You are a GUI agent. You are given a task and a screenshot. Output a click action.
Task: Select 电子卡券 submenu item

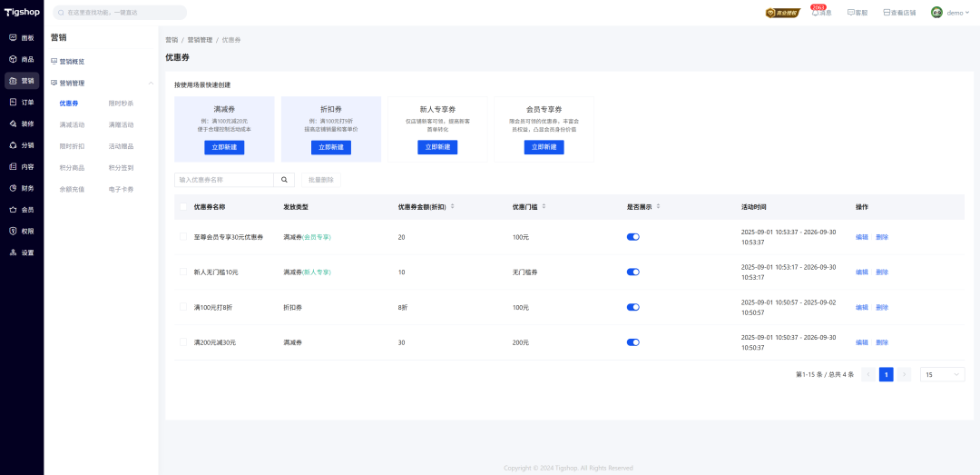(x=121, y=189)
